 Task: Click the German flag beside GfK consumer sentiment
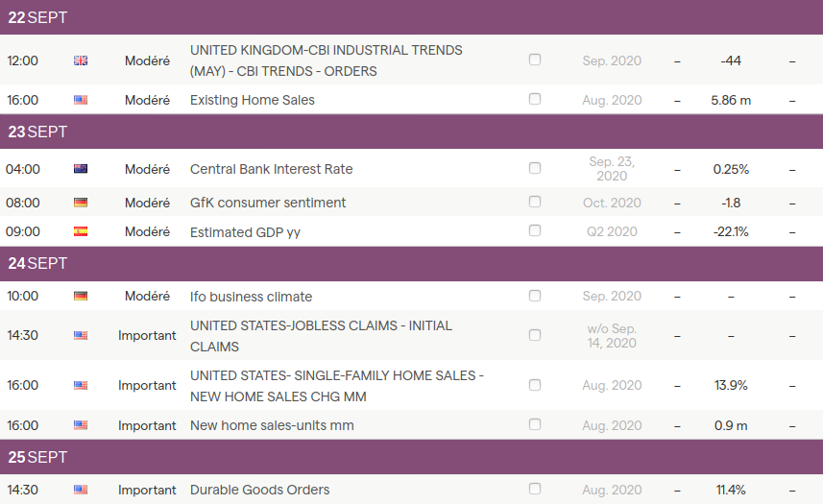[81, 203]
